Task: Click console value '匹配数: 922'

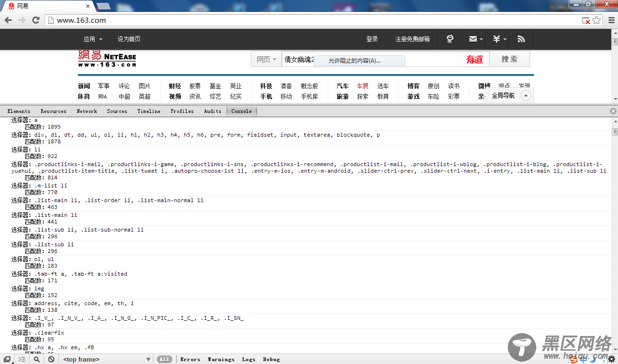Action: coord(41,156)
